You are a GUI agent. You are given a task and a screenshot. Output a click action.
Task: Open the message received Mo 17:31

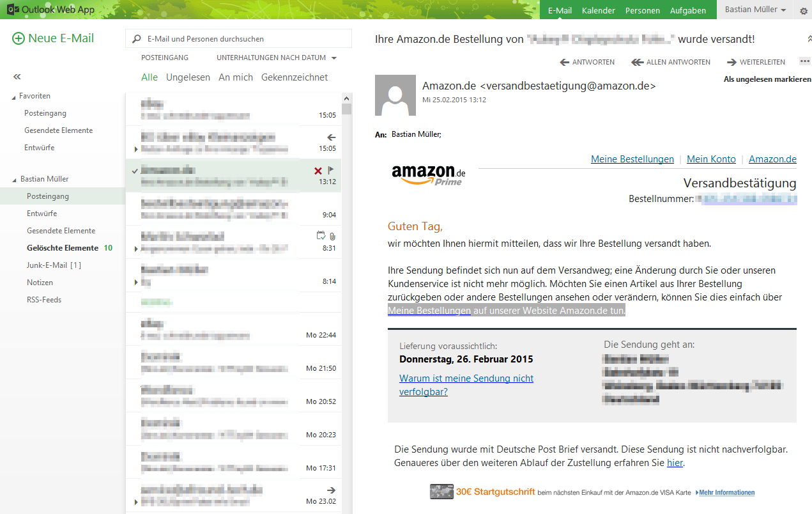(233, 462)
